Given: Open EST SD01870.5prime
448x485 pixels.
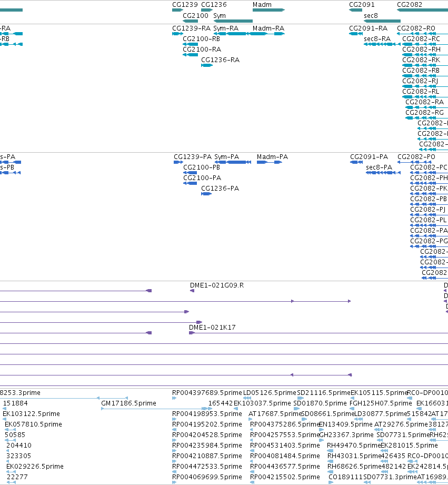Looking at the screenshot, I should click(320, 404).
